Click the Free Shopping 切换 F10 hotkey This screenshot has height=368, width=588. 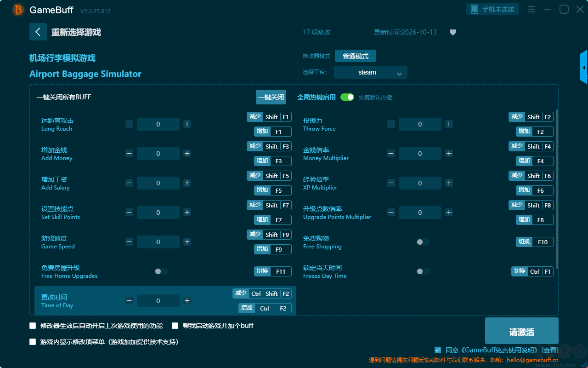click(x=535, y=242)
